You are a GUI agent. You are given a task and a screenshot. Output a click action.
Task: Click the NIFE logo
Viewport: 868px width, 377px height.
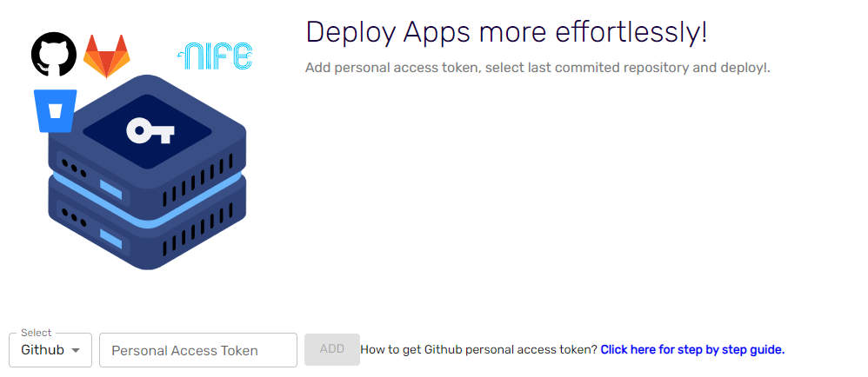click(x=216, y=56)
